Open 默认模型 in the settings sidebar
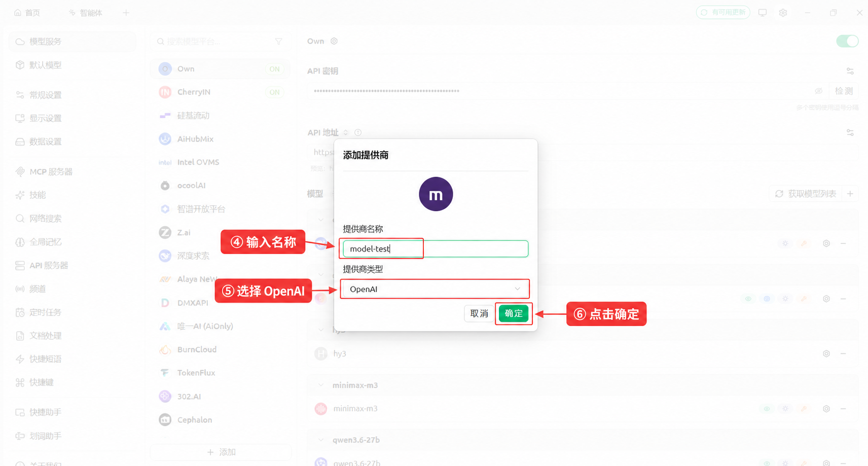 click(73, 65)
